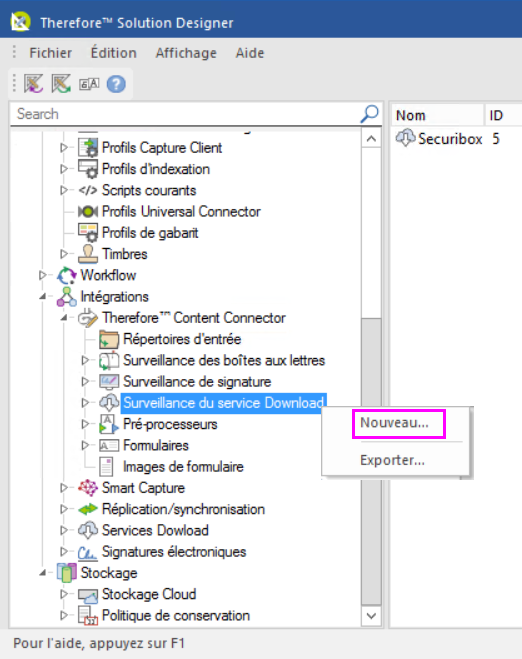Expand the Formulaires node

(x=85, y=445)
